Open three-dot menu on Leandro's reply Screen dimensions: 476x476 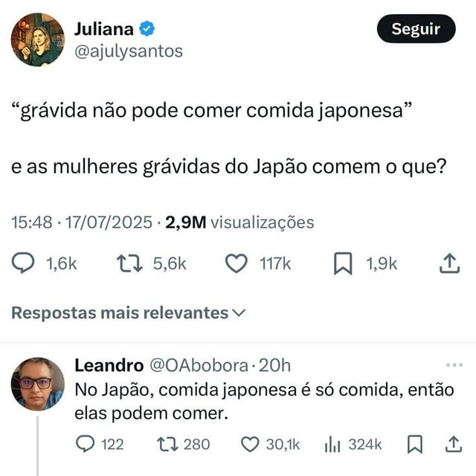pyautogui.click(x=454, y=365)
